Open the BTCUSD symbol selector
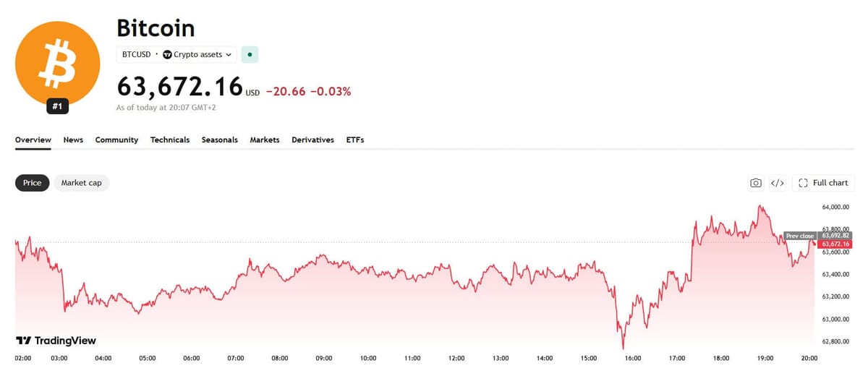 point(137,54)
